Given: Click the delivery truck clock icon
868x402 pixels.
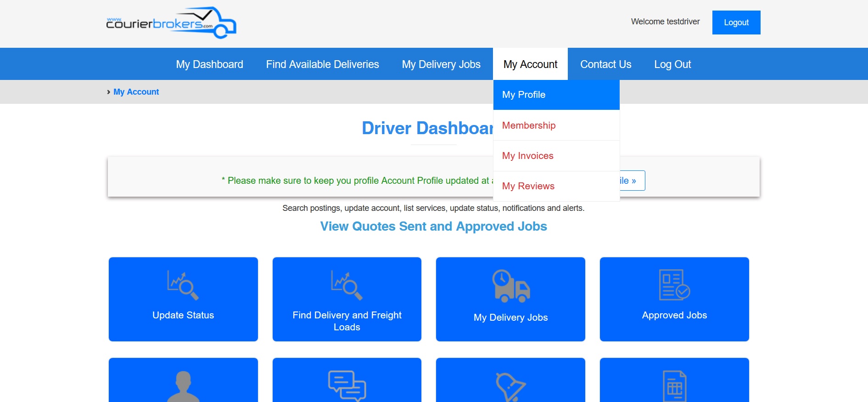Looking at the screenshot, I should [510, 286].
